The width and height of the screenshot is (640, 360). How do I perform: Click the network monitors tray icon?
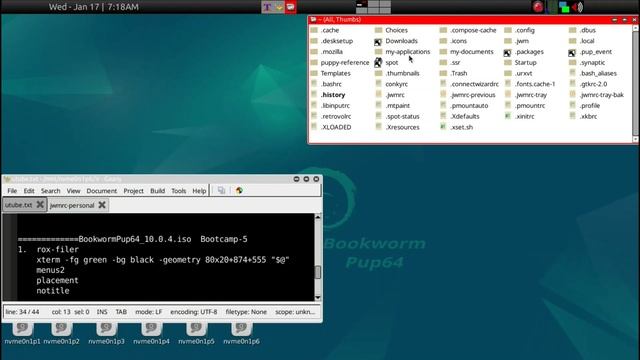[x=564, y=7]
